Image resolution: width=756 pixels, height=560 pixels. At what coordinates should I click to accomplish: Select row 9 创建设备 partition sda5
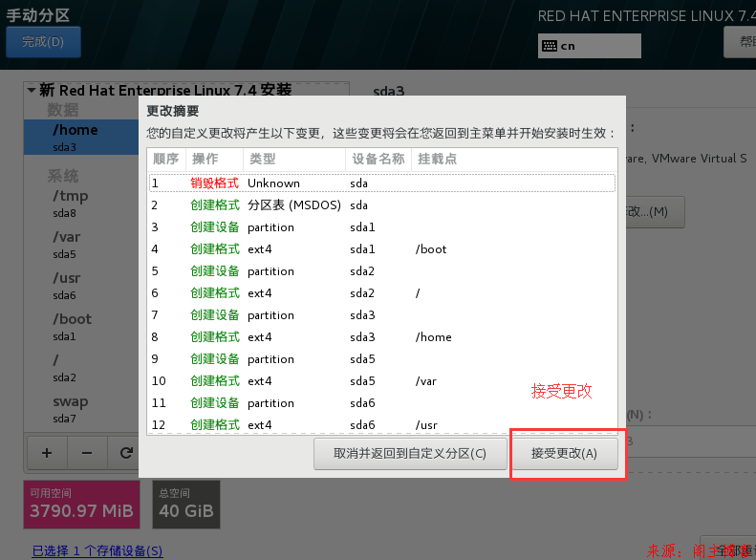click(382, 359)
